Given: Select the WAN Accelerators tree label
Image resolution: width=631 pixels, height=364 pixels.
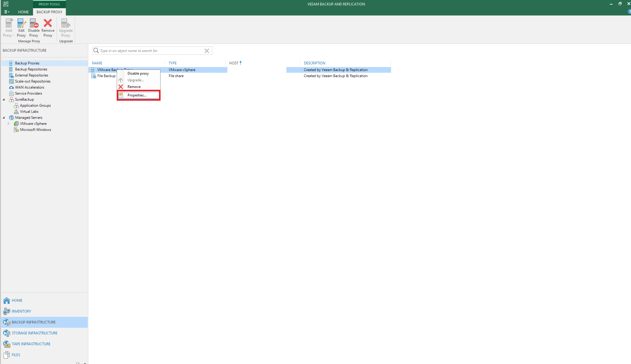Looking at the screenshot, I should click(30, 87).
